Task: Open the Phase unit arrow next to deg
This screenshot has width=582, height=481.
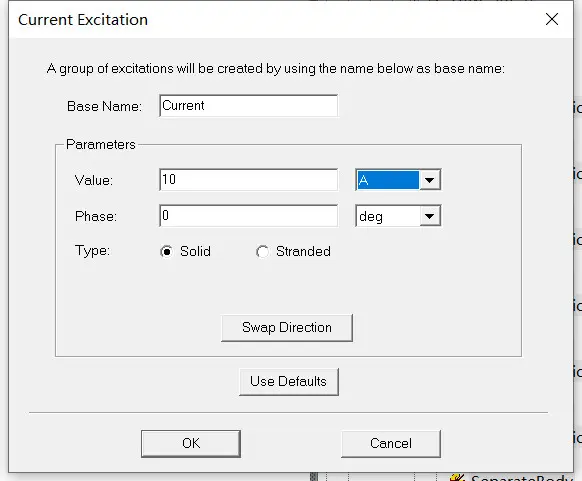Action: [430, 216]
